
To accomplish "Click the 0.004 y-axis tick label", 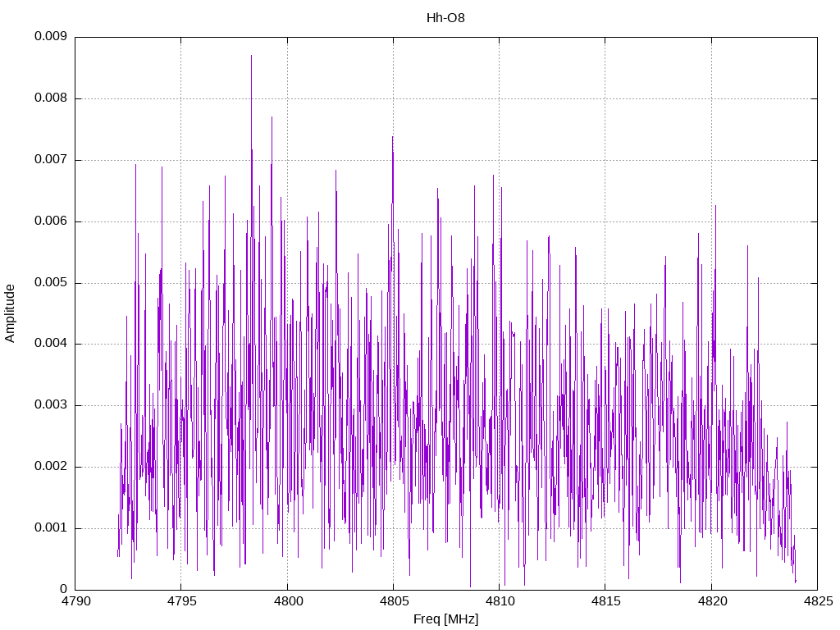I will tap(51, 344).
